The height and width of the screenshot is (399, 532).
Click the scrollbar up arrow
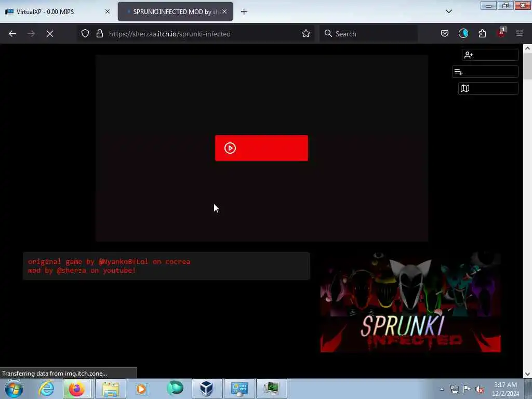pos(527,48)
